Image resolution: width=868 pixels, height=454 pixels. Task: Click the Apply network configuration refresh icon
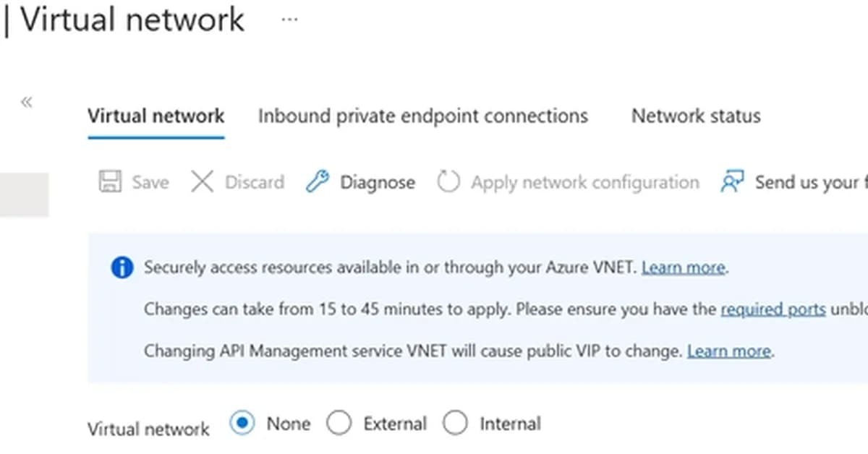[448, 182]
